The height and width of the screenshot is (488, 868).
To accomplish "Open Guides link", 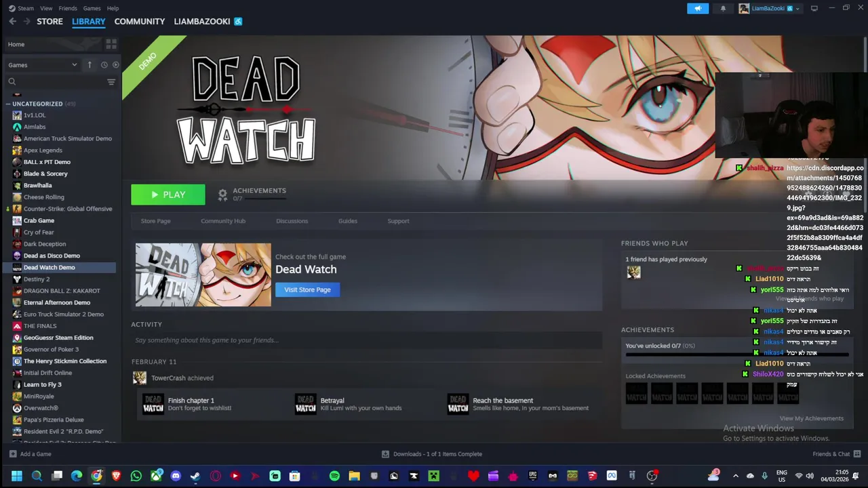I will tap(348, 221).
